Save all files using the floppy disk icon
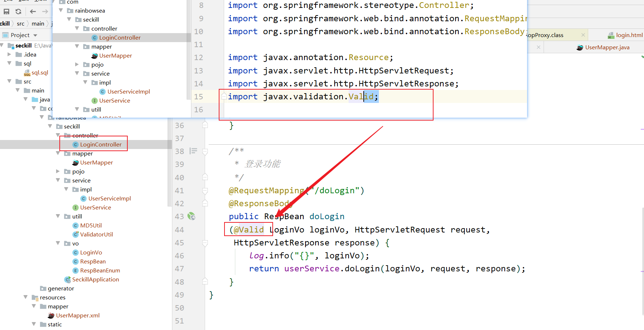The image size is (644, 330). coord(6,11)
